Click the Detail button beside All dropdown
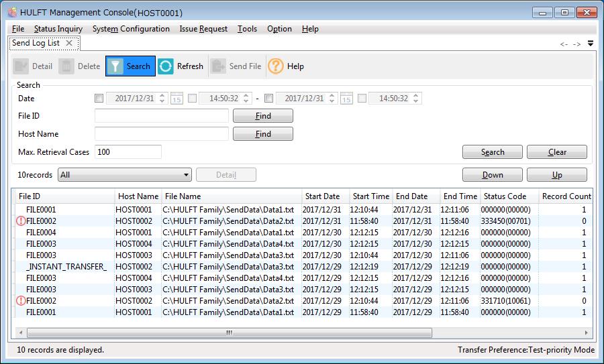 coord(226,175)
